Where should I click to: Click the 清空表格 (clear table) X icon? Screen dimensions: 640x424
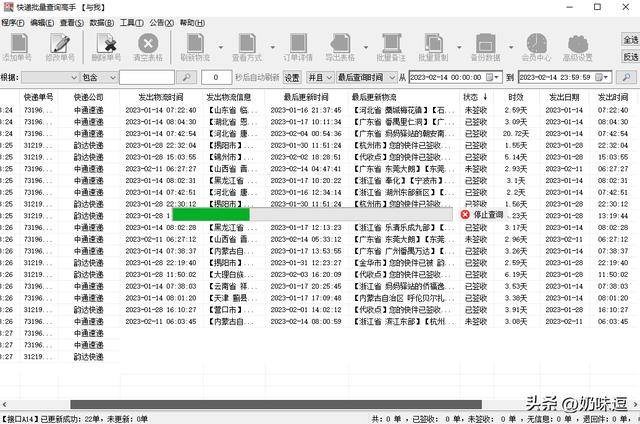pyautogui.click(x=148, y=43)
